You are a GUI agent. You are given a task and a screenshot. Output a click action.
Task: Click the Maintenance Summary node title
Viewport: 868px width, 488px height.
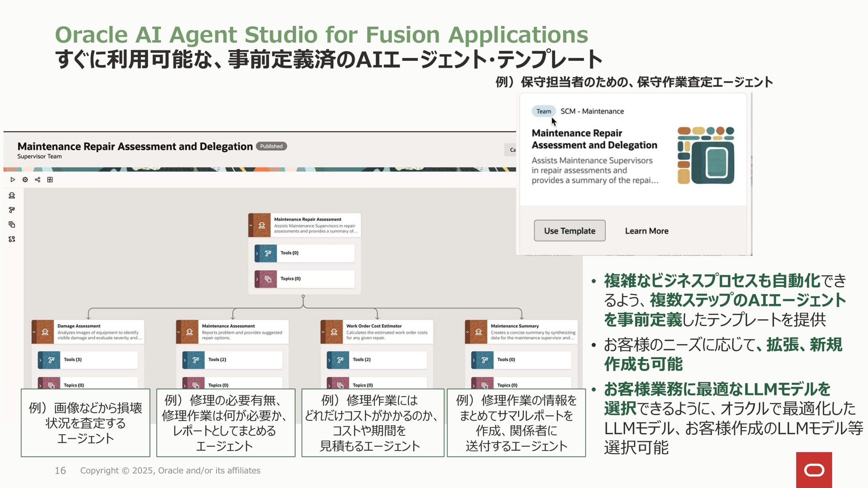point(515,326)
